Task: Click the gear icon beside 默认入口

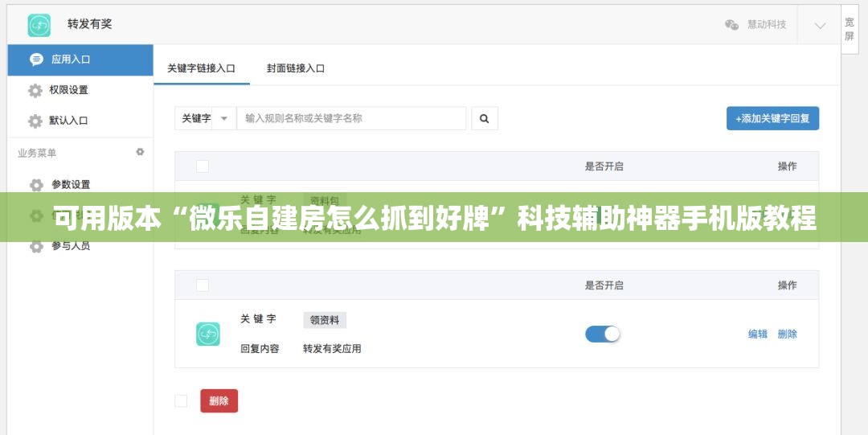Action: tap(35, 121)
